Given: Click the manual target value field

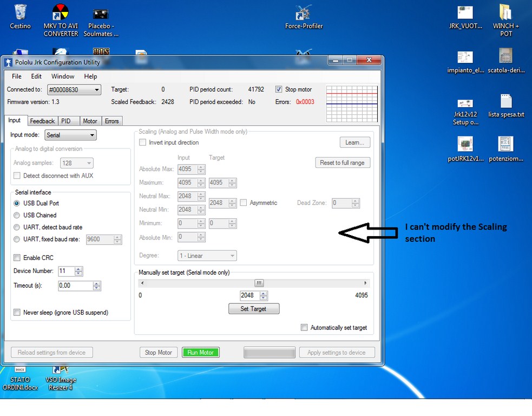Looking at the screenshot, I should click(x=249, y=295).
